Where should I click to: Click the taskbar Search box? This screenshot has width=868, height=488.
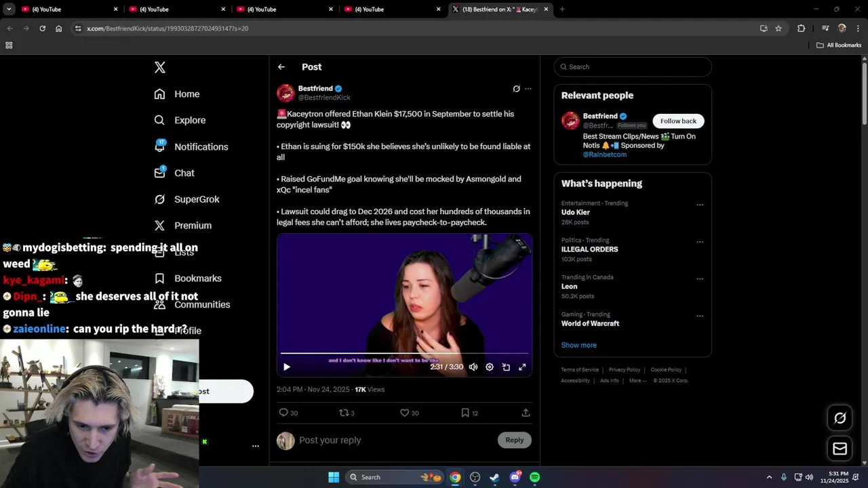tap(394, 477)
